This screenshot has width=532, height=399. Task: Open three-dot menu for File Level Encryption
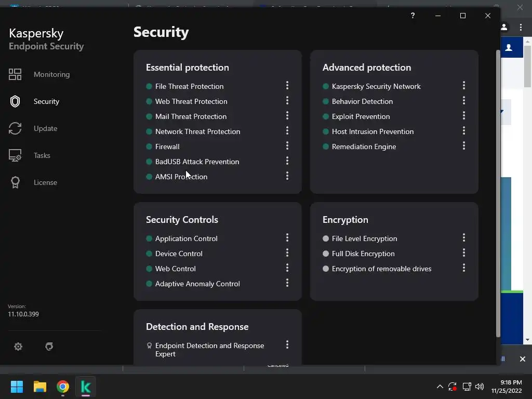(464, 237)
